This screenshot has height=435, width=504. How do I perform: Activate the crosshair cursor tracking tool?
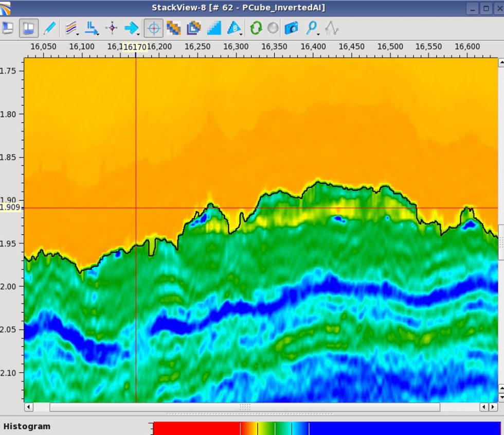click(x=153, y=28)
